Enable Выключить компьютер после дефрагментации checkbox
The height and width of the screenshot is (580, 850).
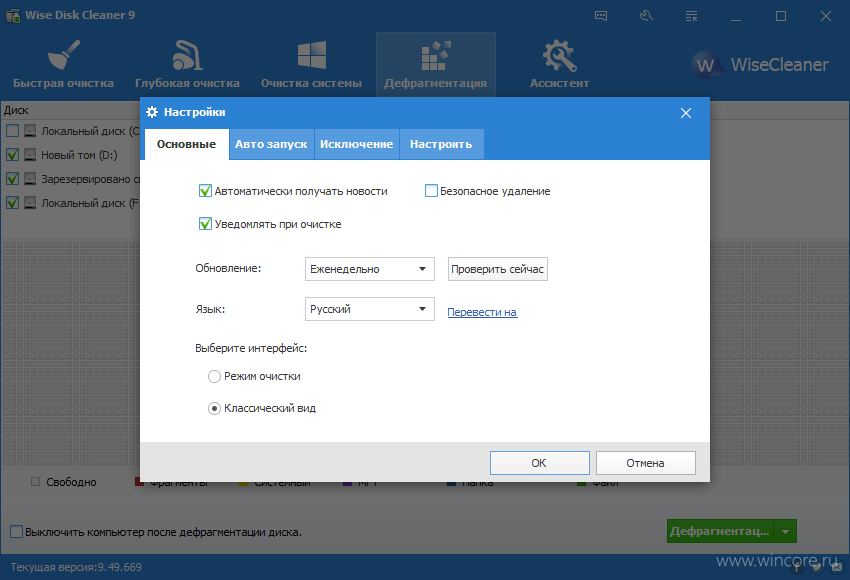(17, 532)
